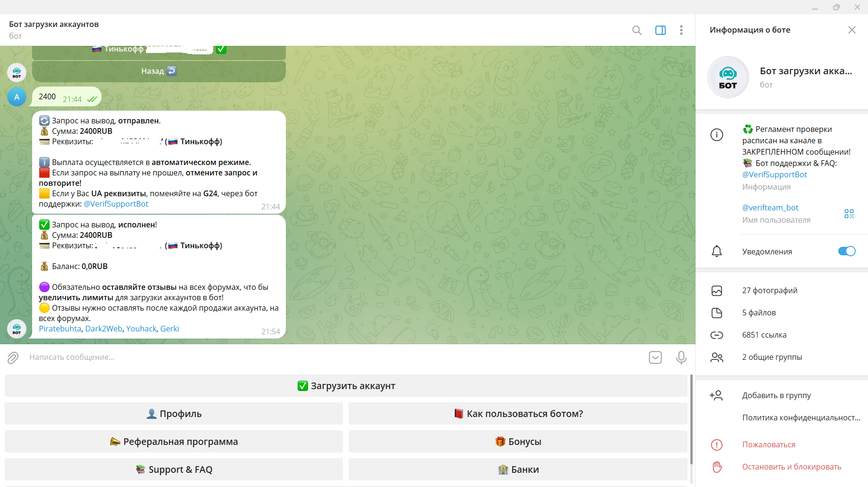Click Остановить и блокировать
868x487 pixels.
(791, 467)
